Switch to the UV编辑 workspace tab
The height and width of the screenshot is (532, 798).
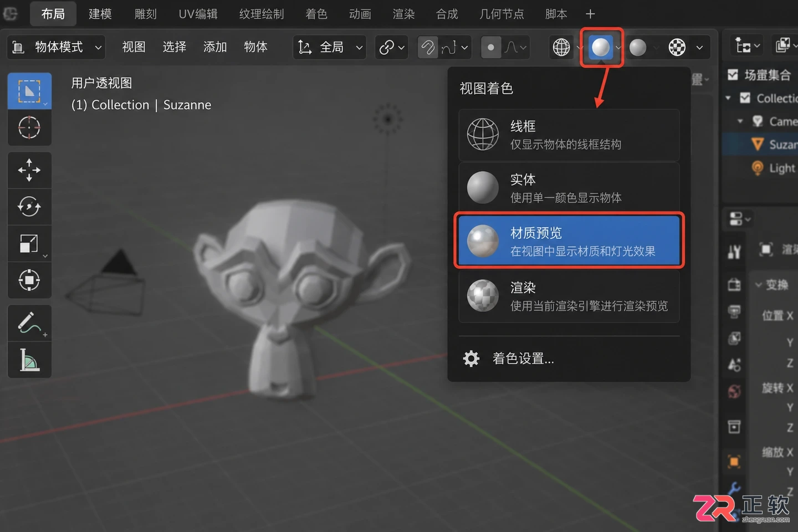coord(198,14)
